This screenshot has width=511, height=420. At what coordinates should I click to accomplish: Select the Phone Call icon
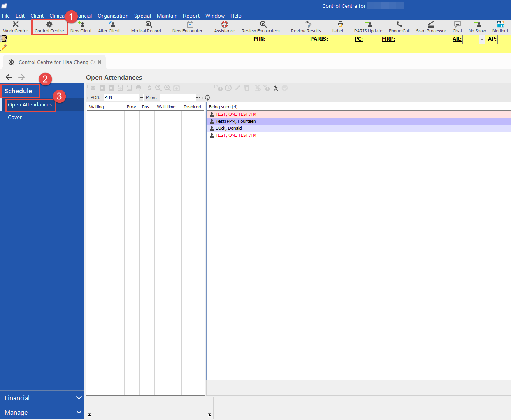399,27
